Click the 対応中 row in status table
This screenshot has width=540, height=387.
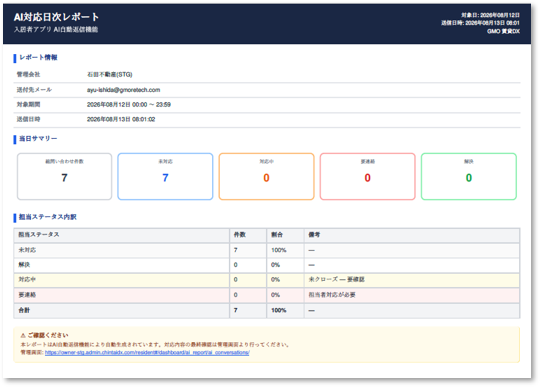267,280
